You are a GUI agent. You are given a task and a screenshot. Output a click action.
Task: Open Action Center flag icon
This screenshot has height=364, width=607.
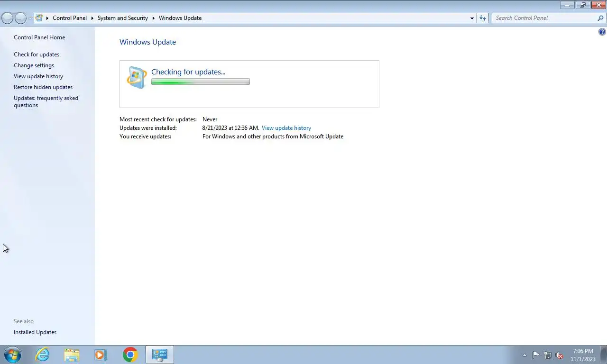pyautogui.click(x=536, y=355)
